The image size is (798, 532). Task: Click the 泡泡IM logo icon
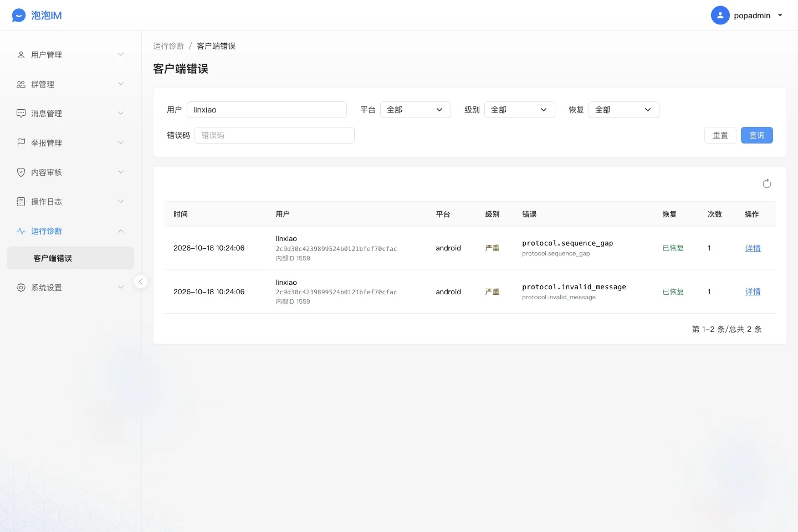click(x=19, y=16)
